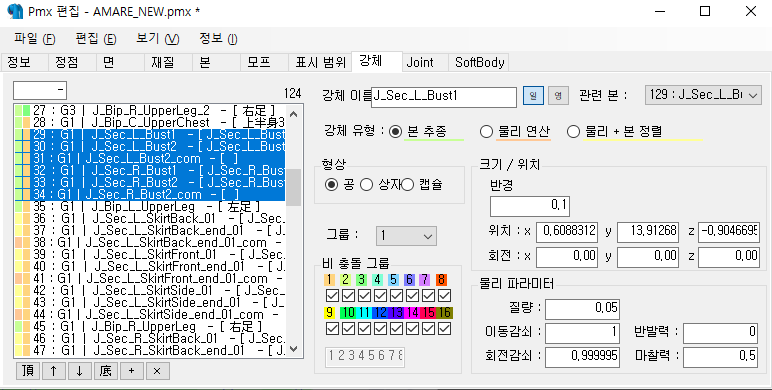Viewport: 772px width, 390px height.
Task: Click the rigid body index search box
Action: [x=40, y=91]
